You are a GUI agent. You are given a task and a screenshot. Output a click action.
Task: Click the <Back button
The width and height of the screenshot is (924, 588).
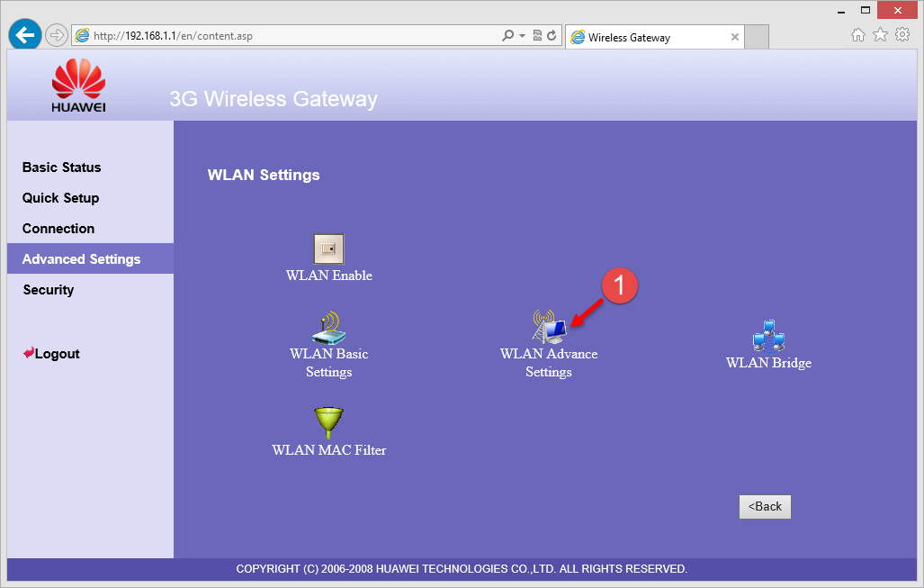point(765,507)
